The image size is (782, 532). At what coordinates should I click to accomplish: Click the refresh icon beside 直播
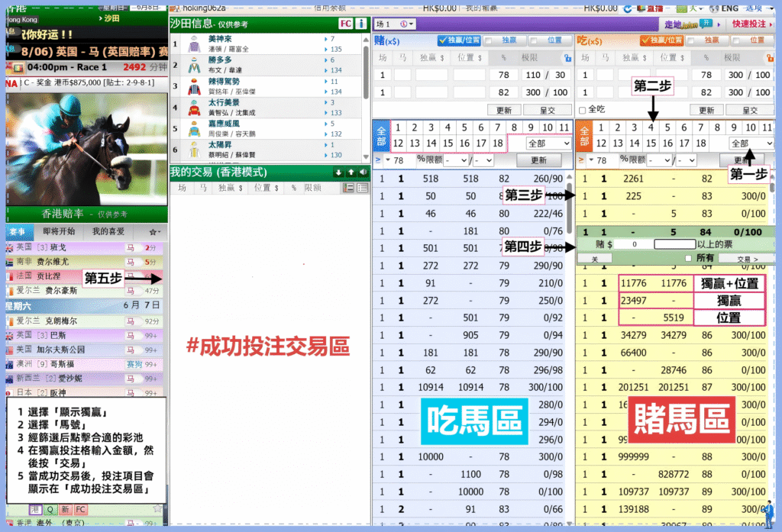pyautogui.click(x=628, y=8)
